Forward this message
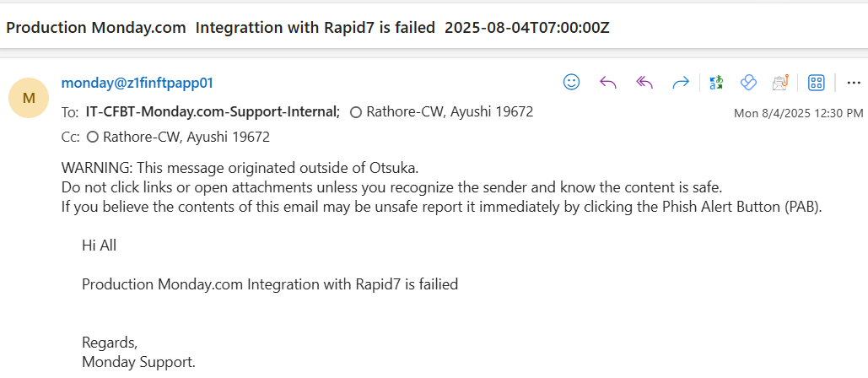This screenshot has height=378, width=868. [x=680, y=82]
